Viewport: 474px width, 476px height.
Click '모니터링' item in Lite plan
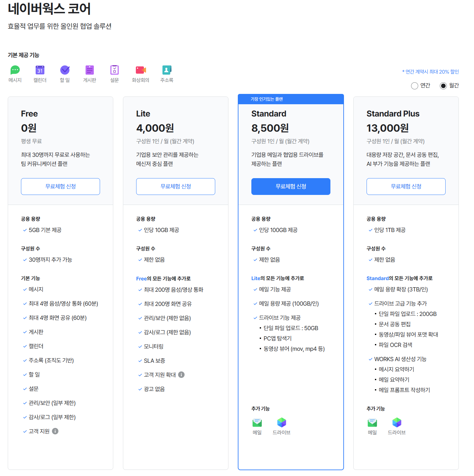154,347
